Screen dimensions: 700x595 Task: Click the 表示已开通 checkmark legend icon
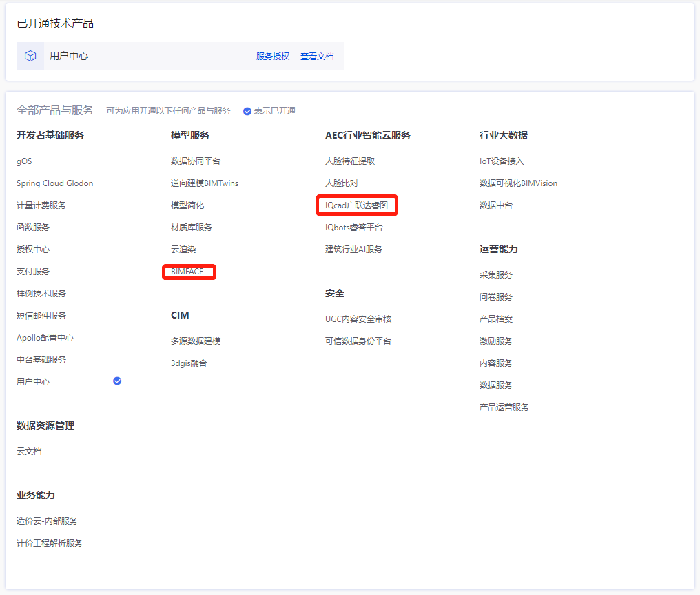pos(247,111)
